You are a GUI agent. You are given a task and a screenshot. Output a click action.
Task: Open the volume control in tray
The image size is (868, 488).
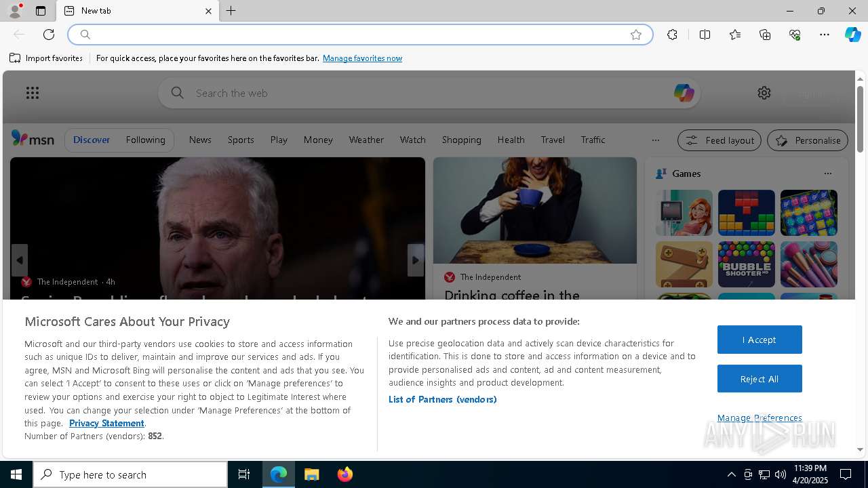coord(780,474)
